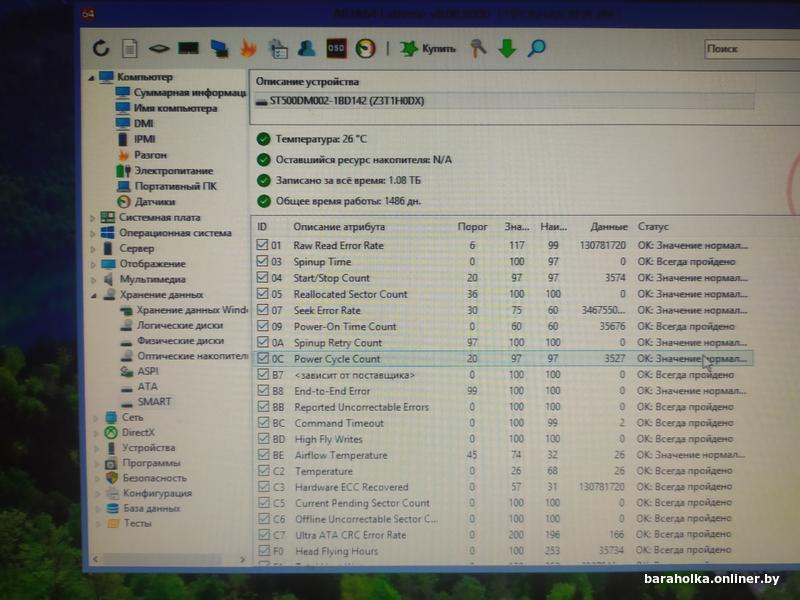Image resolution: width=800 pixels, height=600 pixels.
Task: Sort by Описание атрибута column header
Action: (339, 227)
